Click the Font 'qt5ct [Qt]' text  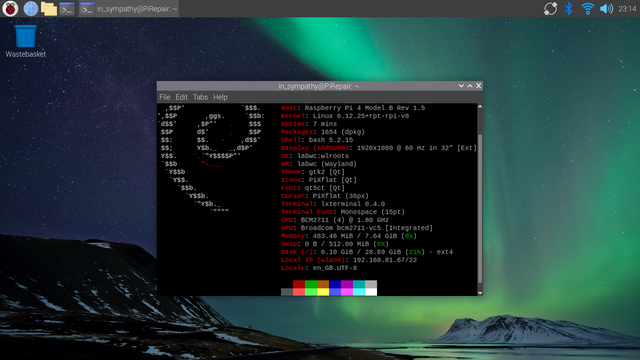pos(324,188)
